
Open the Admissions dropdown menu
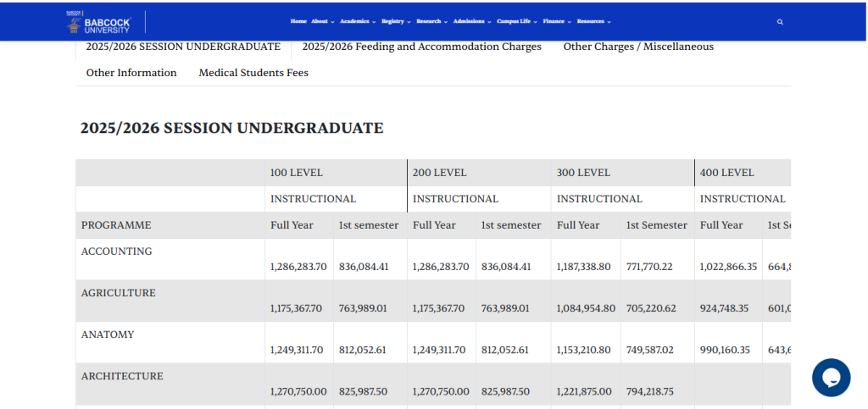(472, 21)
